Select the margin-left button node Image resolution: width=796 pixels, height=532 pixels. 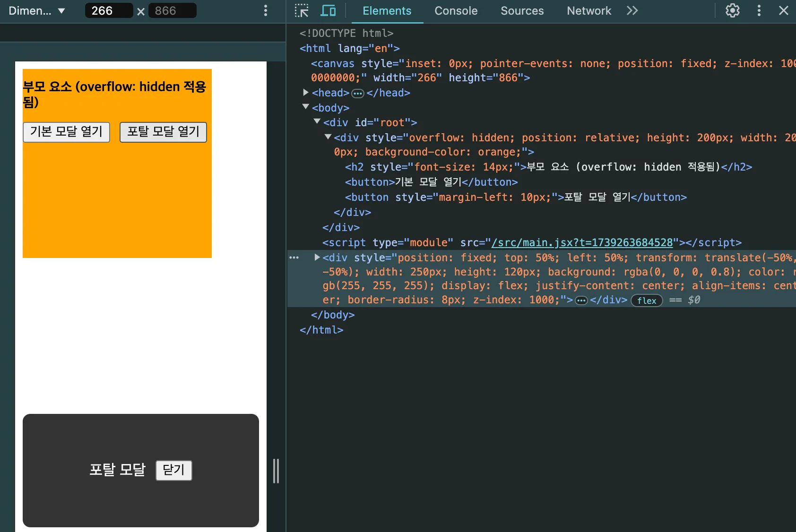coord(516,197)
